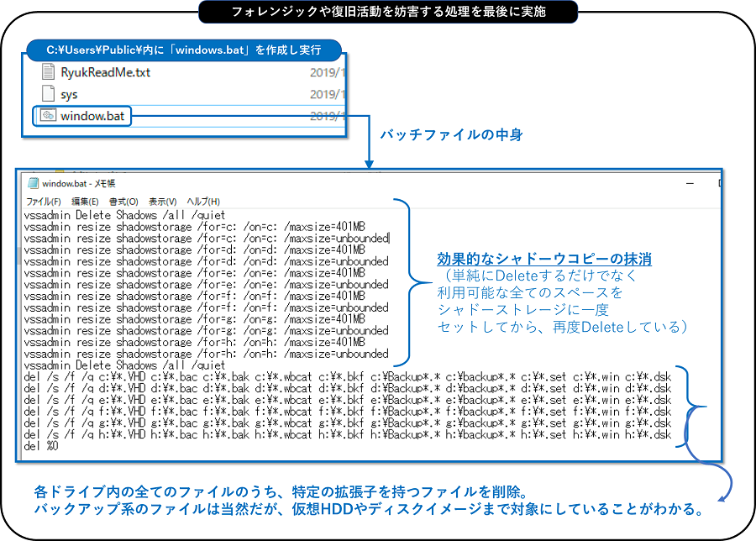Click the blank sys file icon
This screenshot has height=541, width=756.
point(47,94)
